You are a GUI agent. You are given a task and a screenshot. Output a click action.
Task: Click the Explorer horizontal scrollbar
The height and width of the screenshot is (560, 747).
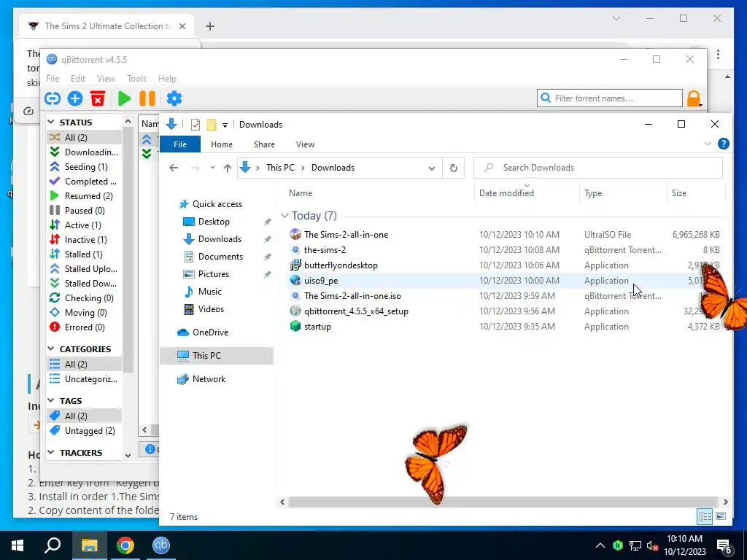coord(503,502)
